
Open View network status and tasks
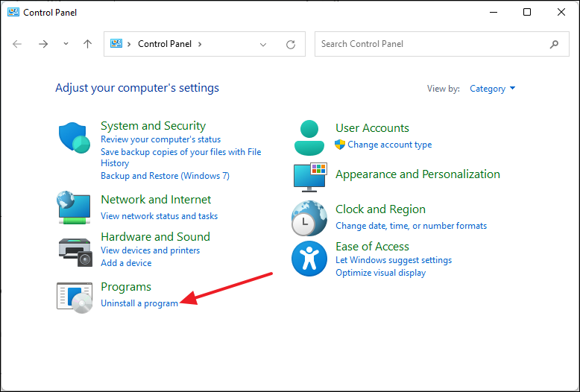click(x=159, y=216)
